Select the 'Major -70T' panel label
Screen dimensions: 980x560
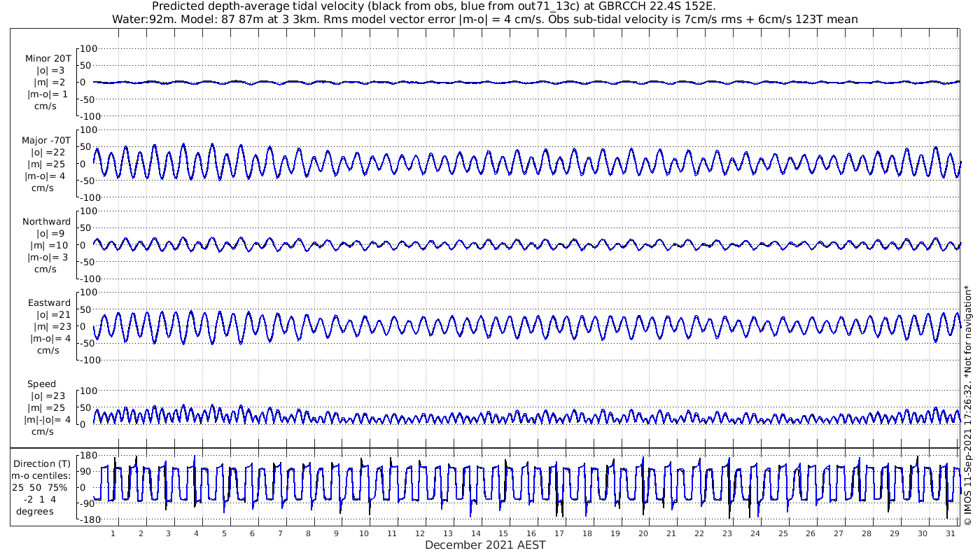click(46, 141)
